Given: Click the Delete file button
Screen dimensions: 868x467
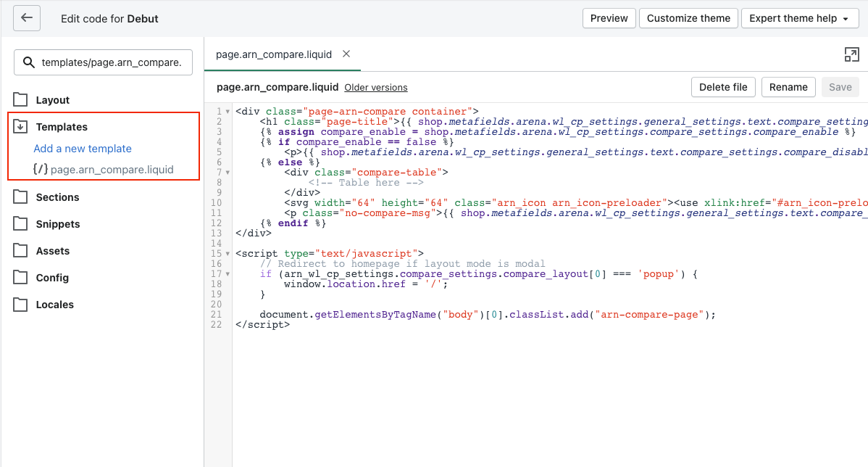Looking at the screenshot, I should coord(723,87).
